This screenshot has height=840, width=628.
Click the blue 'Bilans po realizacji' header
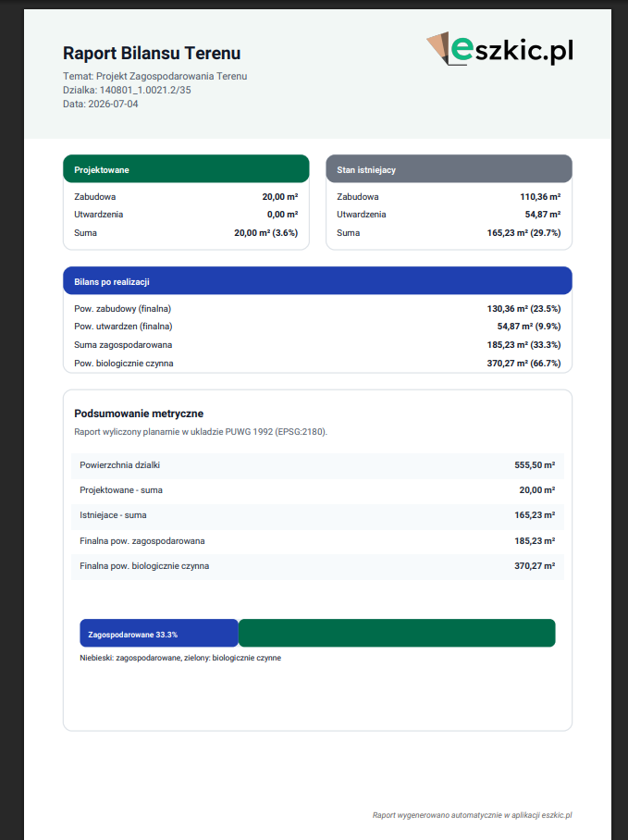pyautogui.click(x=317, y=280)
